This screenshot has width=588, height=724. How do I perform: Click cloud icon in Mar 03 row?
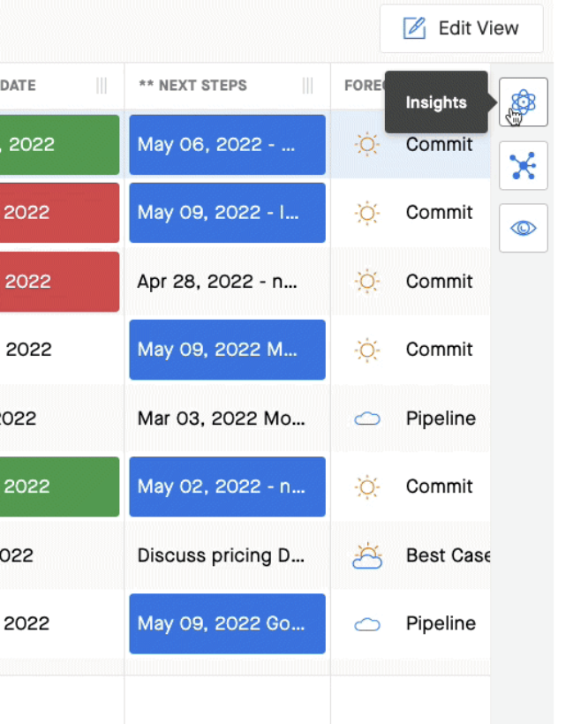point(367,419)
